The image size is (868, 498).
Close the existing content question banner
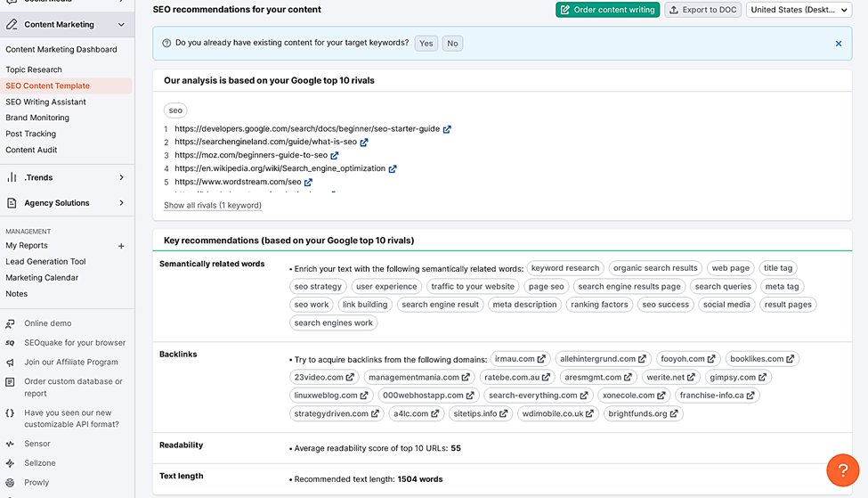pyautogui.click(x=839, y=44)
